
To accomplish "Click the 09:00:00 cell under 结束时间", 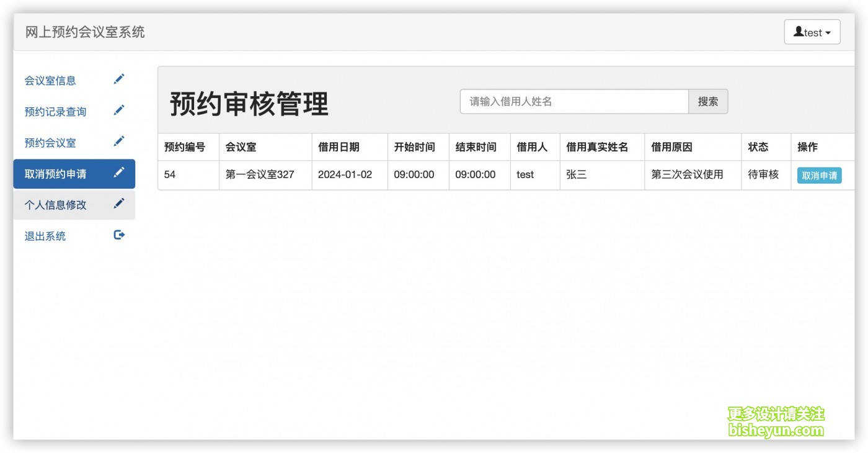I will coord(480,175).
